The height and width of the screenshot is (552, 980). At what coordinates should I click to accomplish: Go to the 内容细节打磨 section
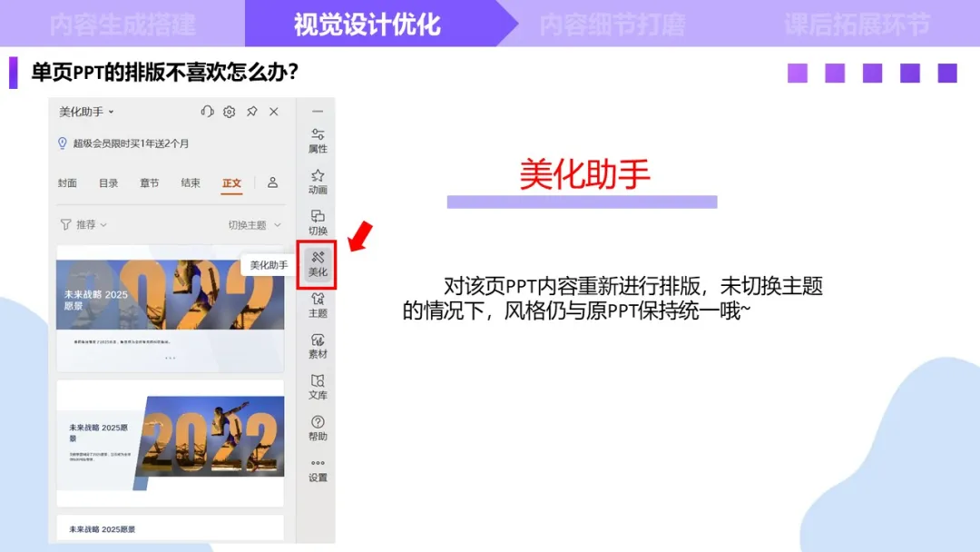tap(612, 25)
